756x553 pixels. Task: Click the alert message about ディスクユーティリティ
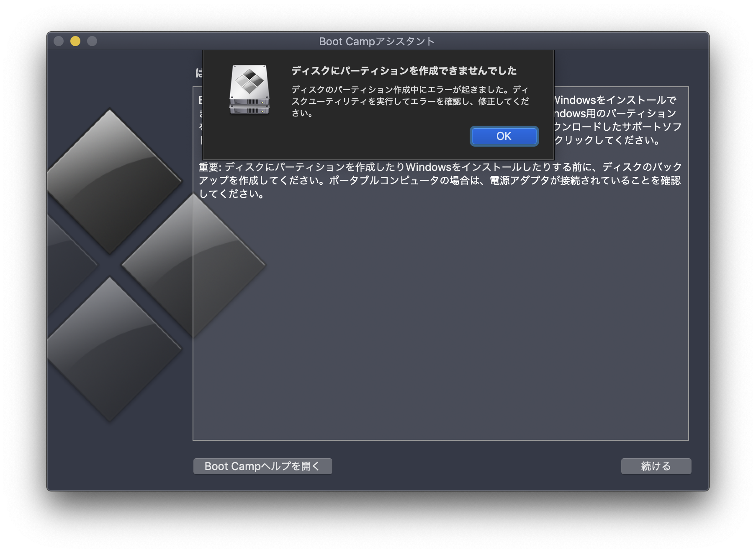[410, 101]
